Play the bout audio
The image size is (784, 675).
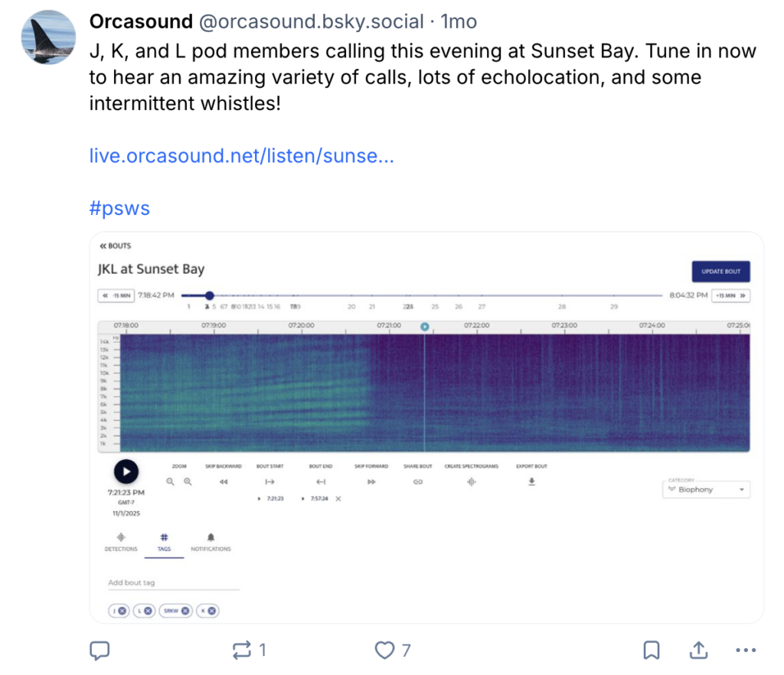126,471
